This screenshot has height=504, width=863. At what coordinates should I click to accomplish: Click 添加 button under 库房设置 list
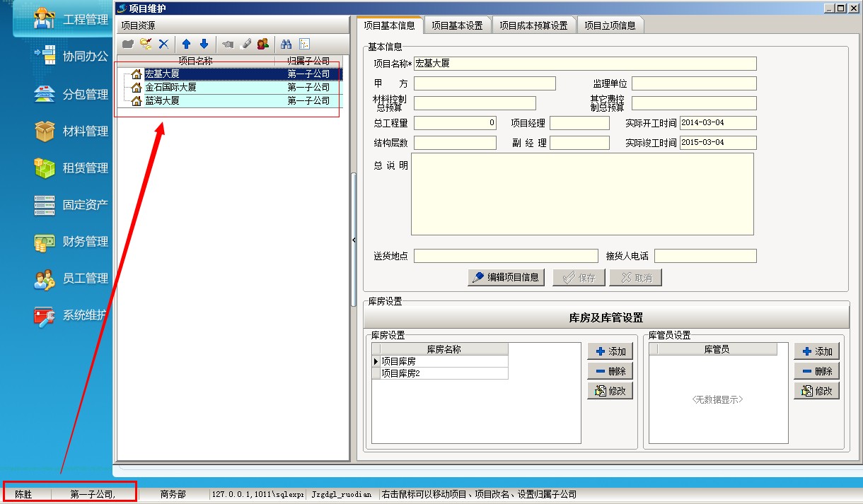pyautogui.click(x=610, y=351)
